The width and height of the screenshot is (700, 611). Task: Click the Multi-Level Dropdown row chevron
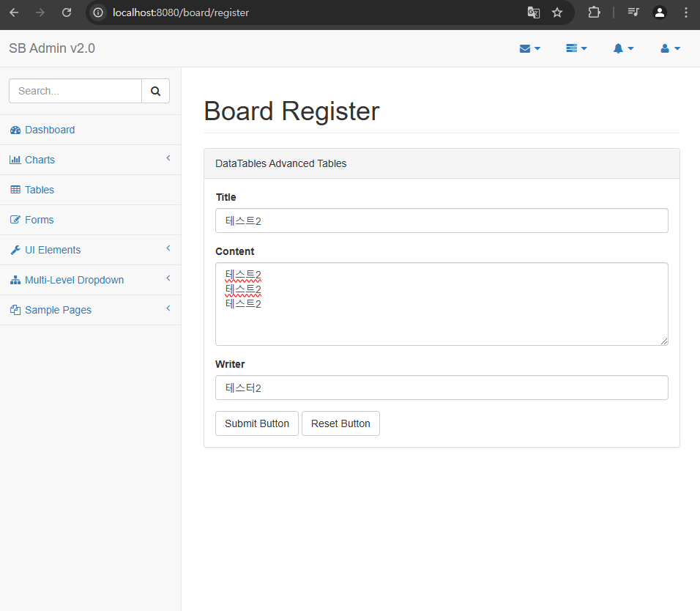point(168,278)
